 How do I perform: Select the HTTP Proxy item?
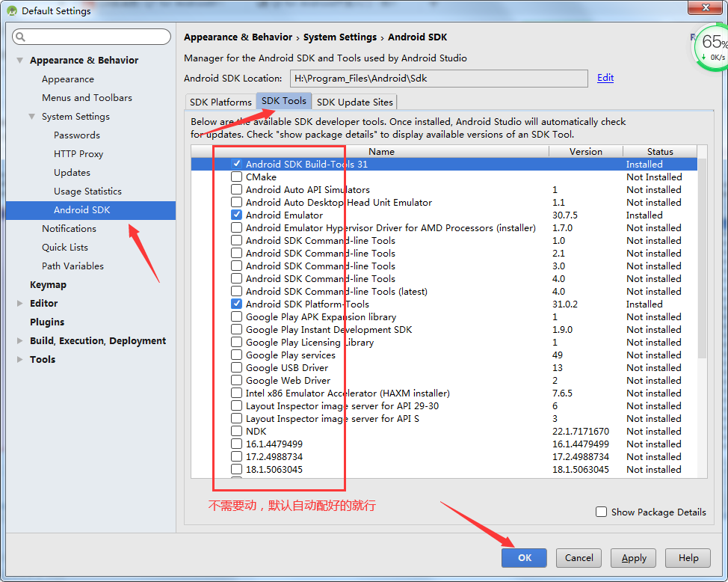click(78, 154)
